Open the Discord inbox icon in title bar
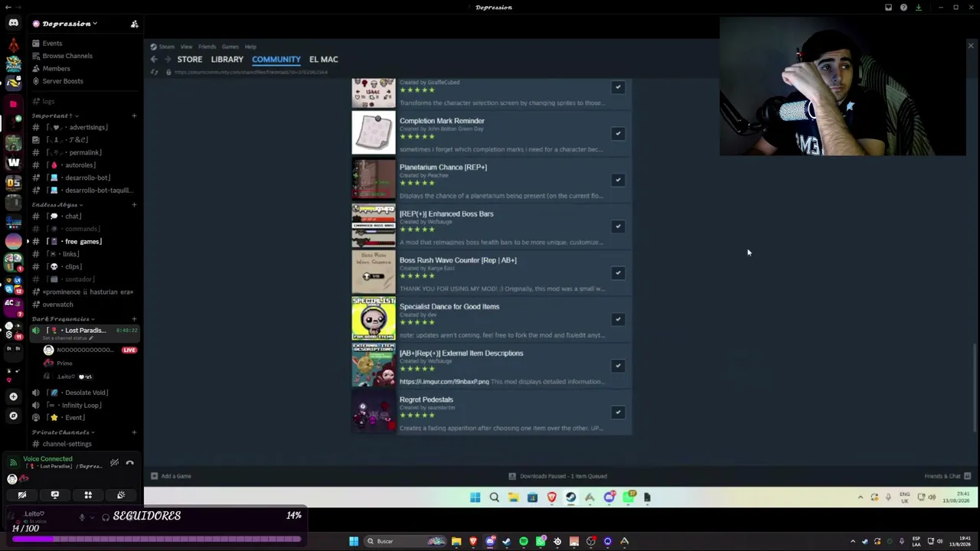 888,8
